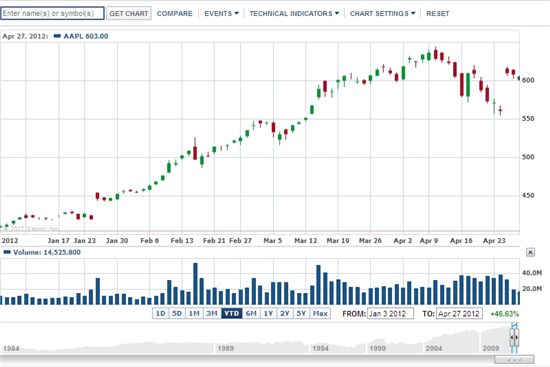Click the Apr 27, 2012 date label
Screen dimensions: 550x367
tap(25, 36)
